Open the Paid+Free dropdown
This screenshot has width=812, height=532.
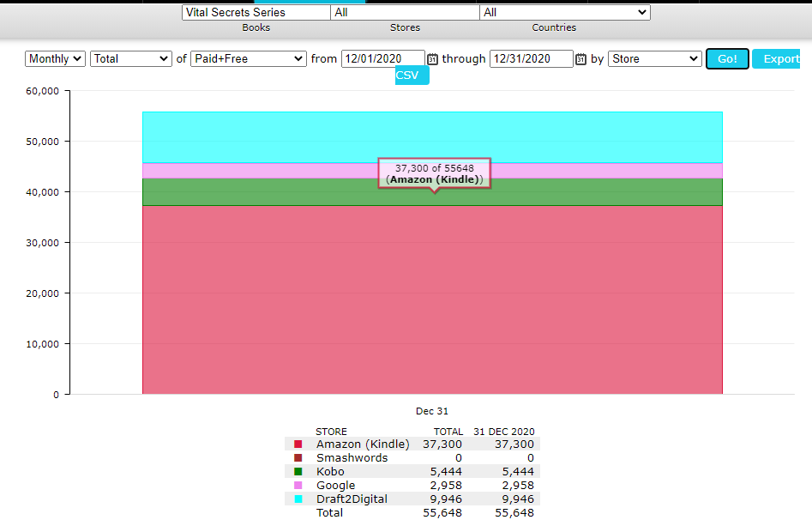point(248,59)
